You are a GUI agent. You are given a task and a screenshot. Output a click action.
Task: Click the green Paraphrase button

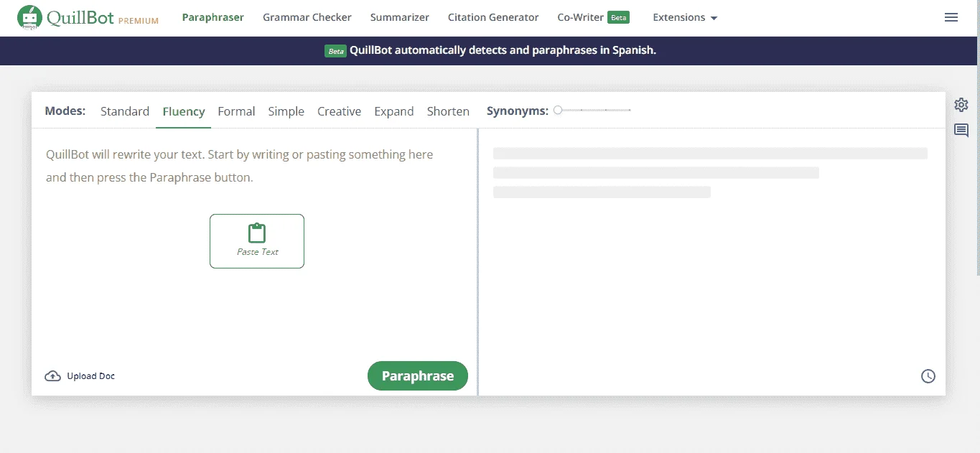click(418, 376)
